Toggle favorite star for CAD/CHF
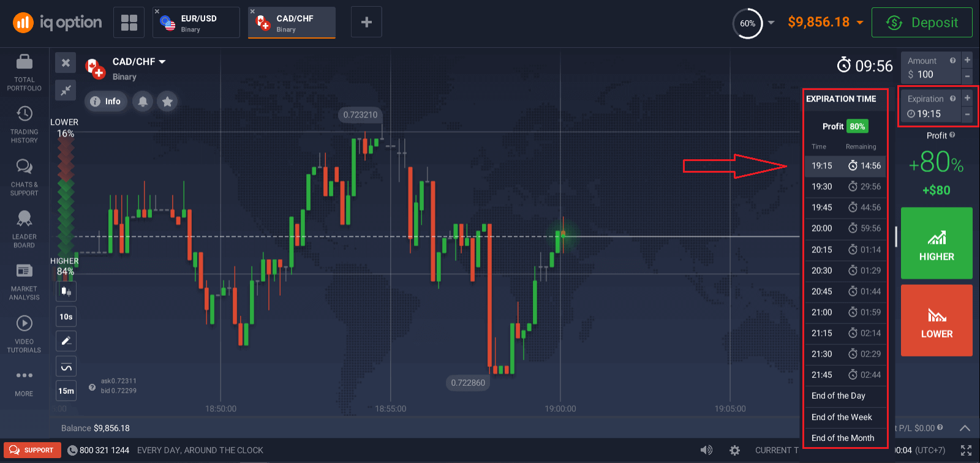This screenshot has width=980, height=463. point(167,101)
